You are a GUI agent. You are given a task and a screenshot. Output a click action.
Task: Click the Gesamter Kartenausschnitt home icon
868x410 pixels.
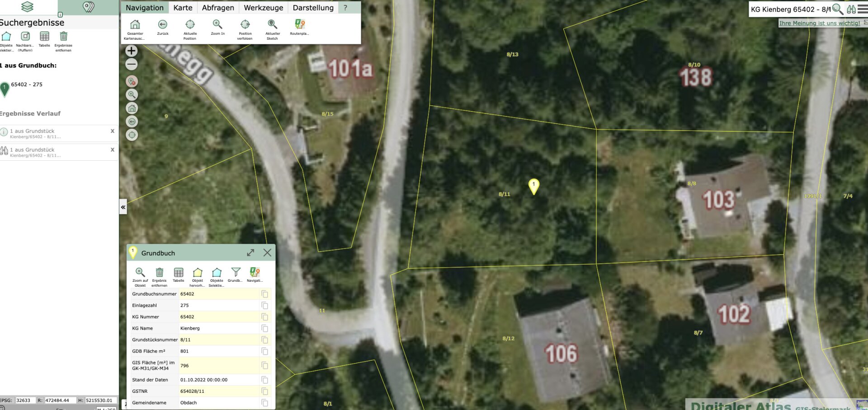[135, 25]
